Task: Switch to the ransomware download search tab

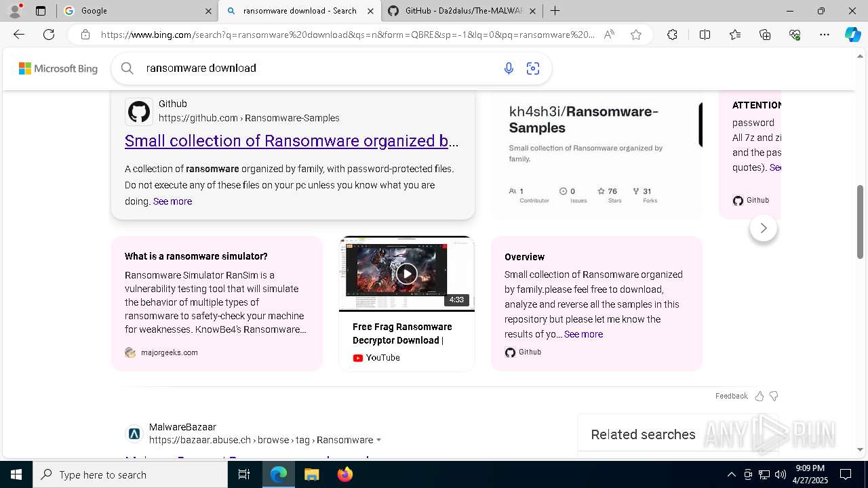Action: pyautogui.click(x=300, y=11)
